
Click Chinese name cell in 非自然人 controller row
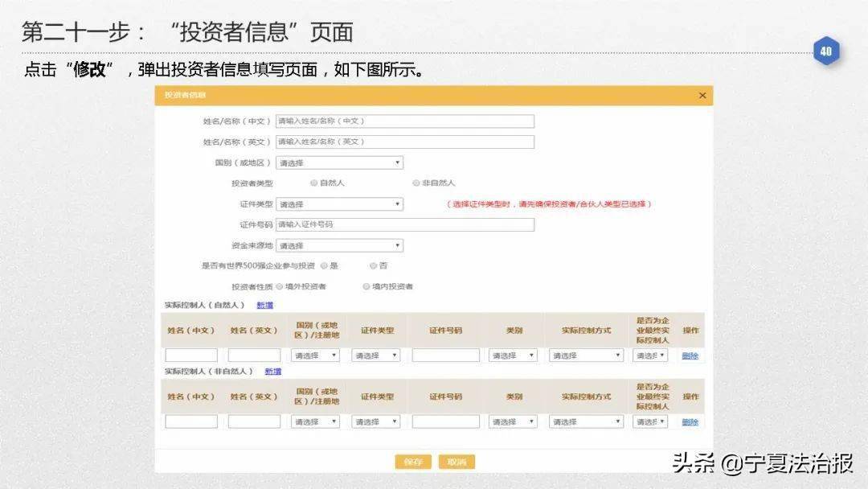coord(191,422)
